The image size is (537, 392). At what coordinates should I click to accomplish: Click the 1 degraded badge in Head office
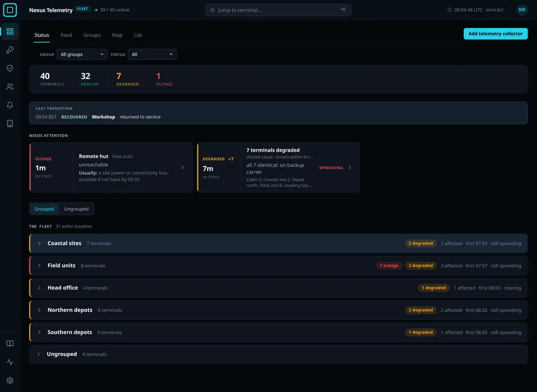[434, 288]
